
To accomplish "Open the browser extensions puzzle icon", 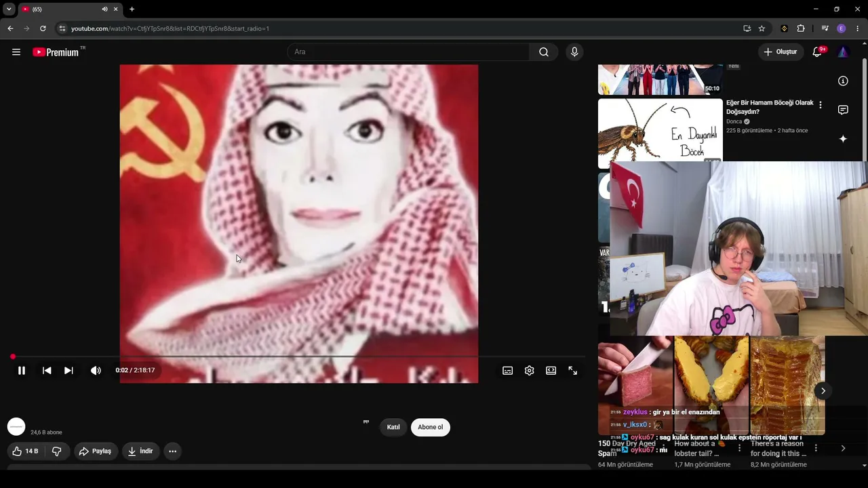I will pyautogui.click(x=801, y=28).
